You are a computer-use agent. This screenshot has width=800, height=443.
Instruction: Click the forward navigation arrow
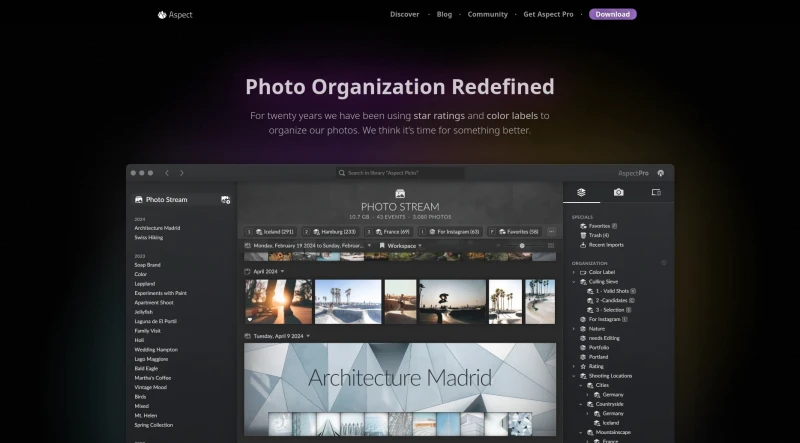pyautogui.click(x=181, y=173)
